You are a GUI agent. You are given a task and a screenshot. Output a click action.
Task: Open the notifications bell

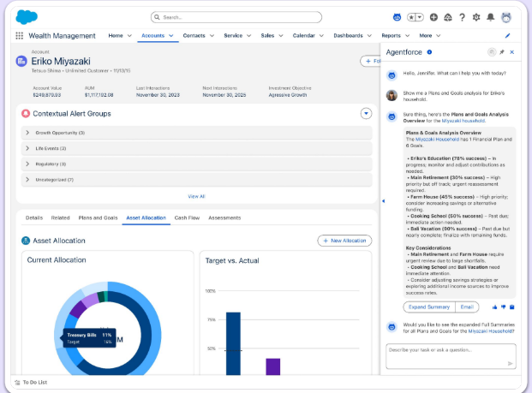[x=489, y=17]
